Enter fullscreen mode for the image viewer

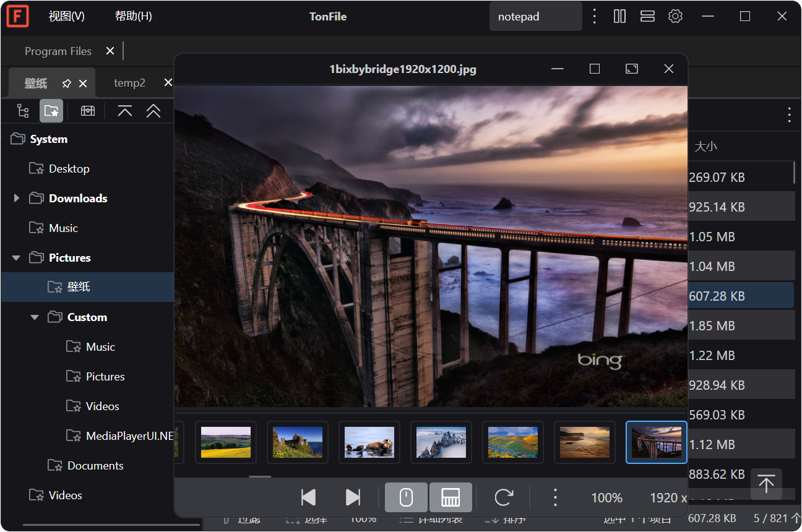click(631, 69)
